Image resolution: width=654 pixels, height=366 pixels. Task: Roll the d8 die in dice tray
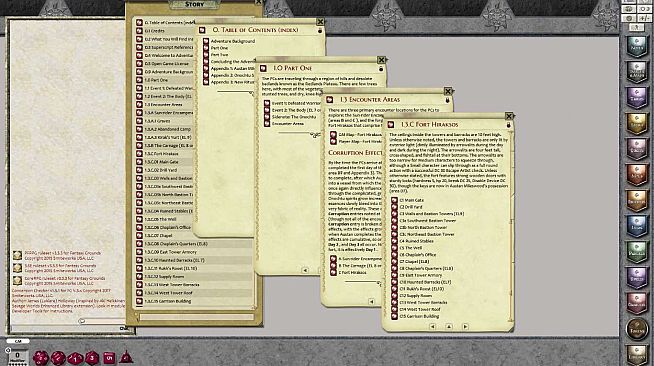coord(92,358)
